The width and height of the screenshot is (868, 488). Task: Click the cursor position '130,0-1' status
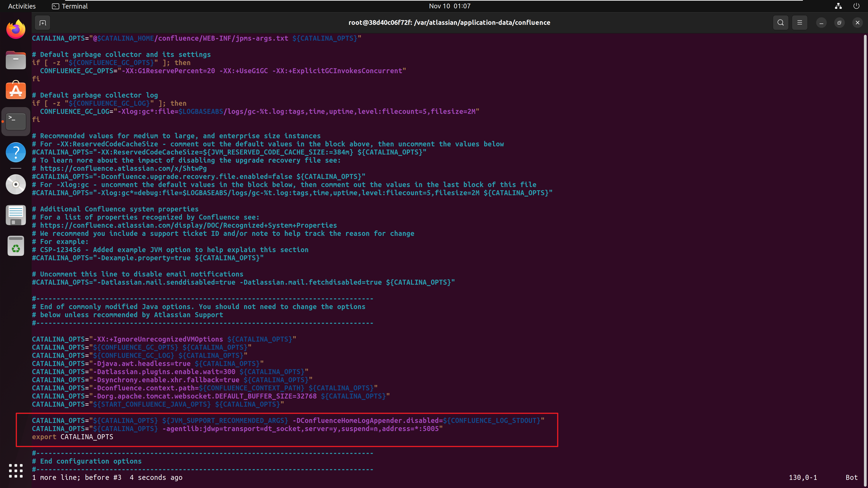click(803, 478)
